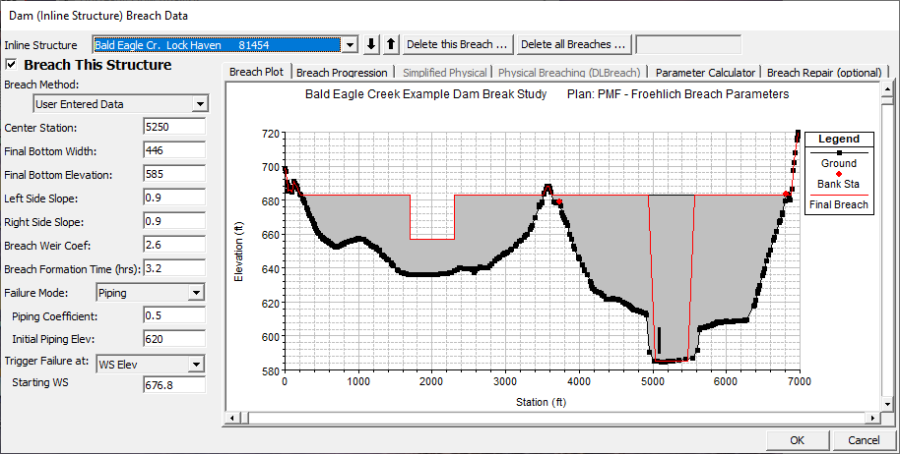Click the up arrow previous structure icon
Screen dimensions: 900x454
[391, 44]
